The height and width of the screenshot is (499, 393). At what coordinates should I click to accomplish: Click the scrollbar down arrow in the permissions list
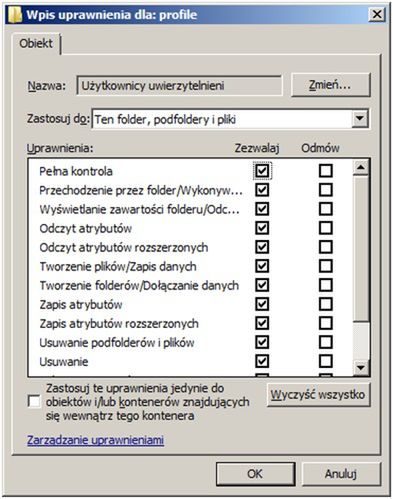(361, 368)
